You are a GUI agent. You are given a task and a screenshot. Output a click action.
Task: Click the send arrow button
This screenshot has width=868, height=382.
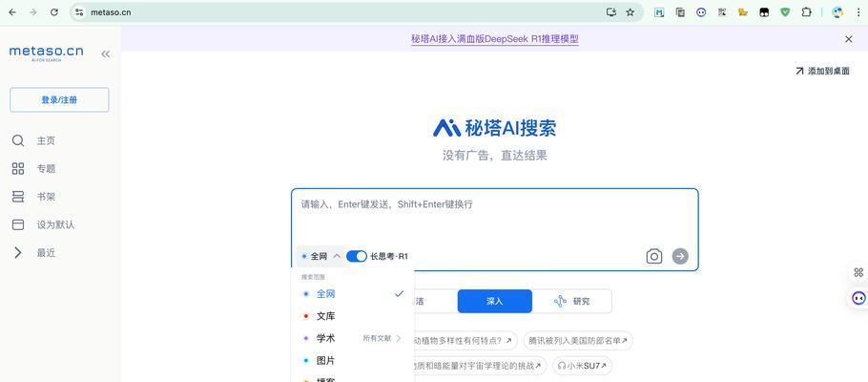(680, 256)
